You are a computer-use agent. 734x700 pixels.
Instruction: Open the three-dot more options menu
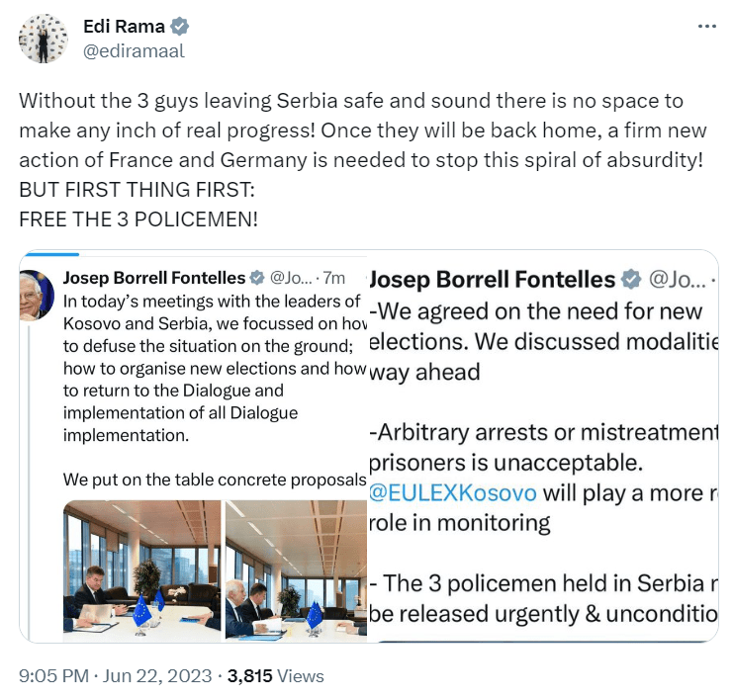coord(705,27)
